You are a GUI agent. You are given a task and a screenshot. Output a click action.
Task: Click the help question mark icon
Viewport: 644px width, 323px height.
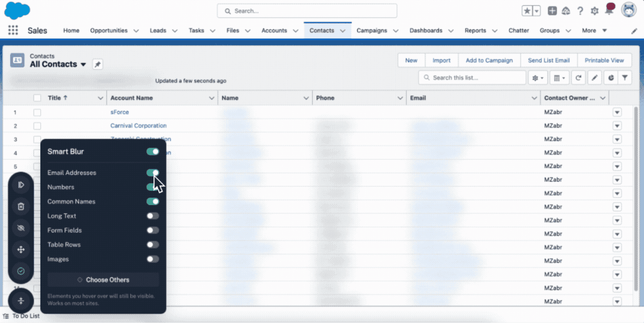[x=580, y=11]
